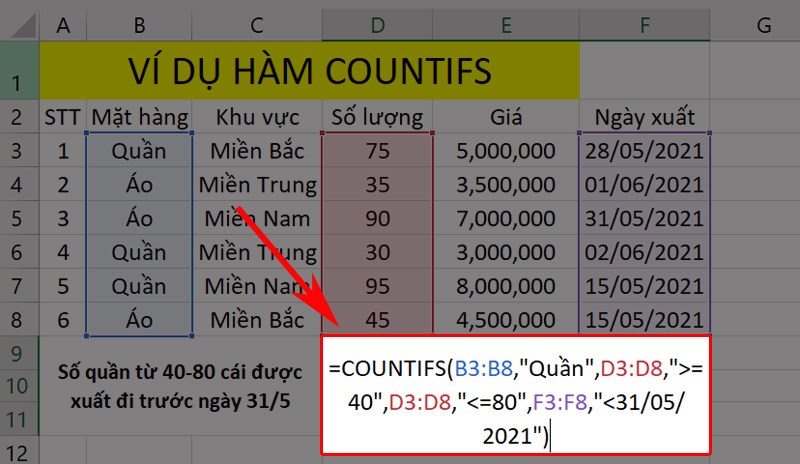Click quantity cell '95'

tap(378, 286)
